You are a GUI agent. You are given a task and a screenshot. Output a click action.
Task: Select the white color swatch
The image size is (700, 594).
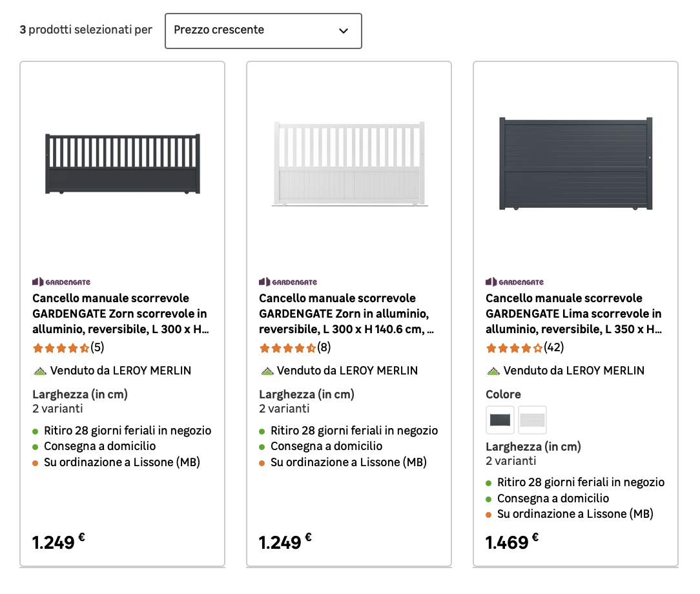point(532,420)
